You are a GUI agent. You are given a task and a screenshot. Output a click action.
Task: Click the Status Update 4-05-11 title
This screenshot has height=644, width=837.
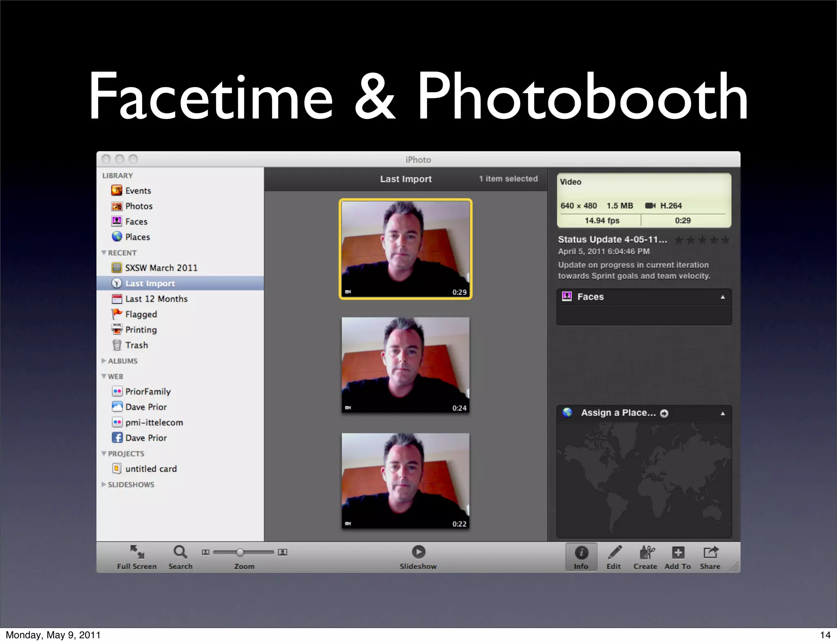(612, 239)
